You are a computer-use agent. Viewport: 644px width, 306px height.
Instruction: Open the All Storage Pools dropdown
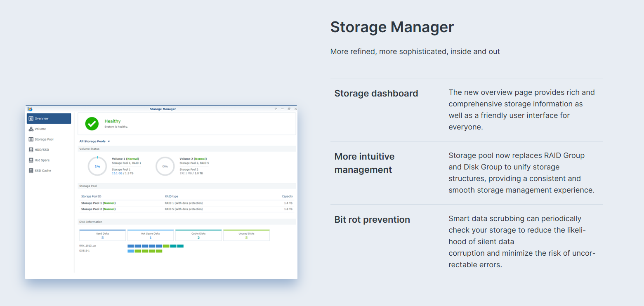click(x=94, y=141)
